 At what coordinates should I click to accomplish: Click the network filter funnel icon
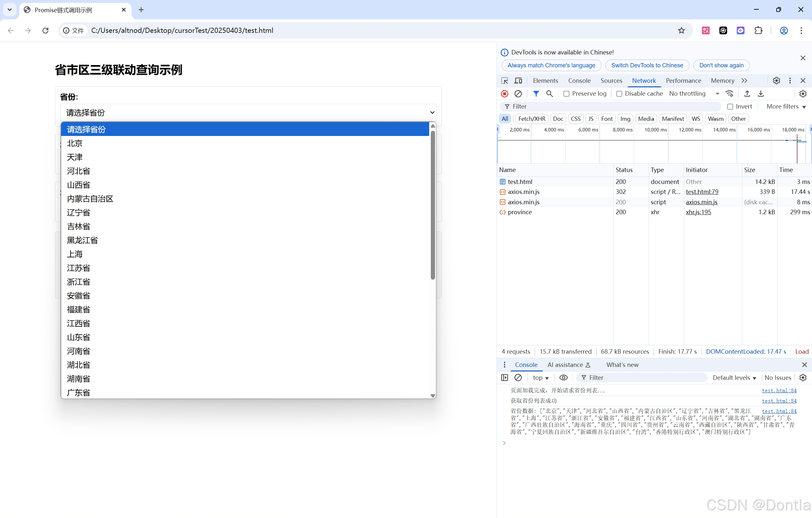(x=536, y=94)
